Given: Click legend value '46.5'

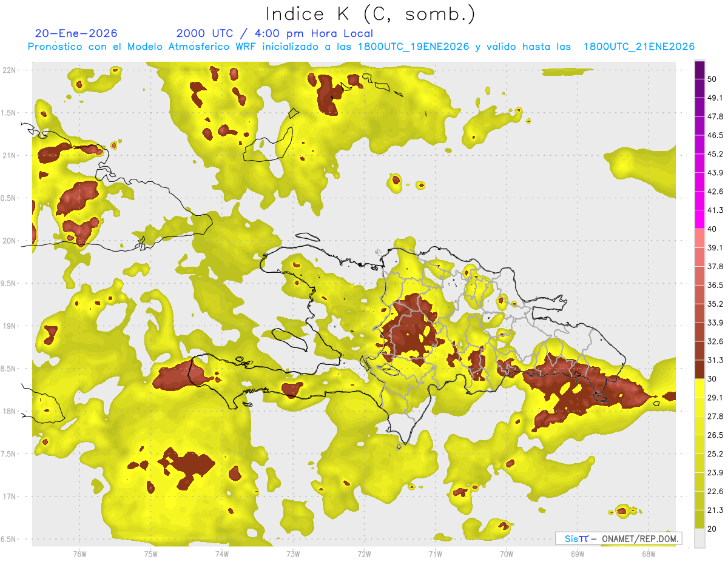Looking at the screenshot, I should click(715, 135).
